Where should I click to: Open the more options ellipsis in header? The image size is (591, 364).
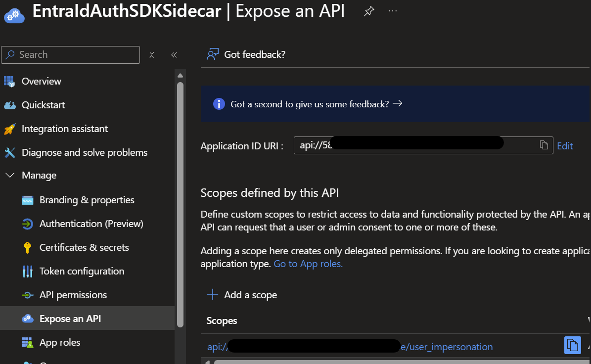pos(393,11)
